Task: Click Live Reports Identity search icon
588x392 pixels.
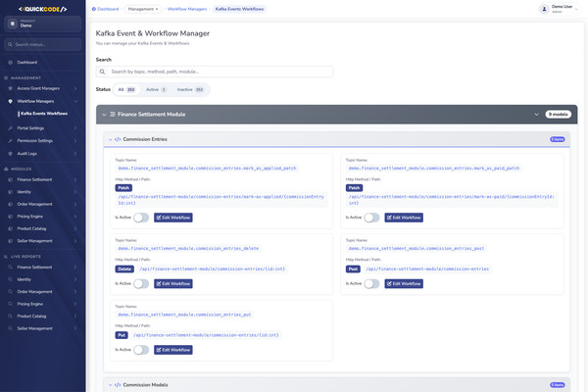Action: click(x=10, y=279)
